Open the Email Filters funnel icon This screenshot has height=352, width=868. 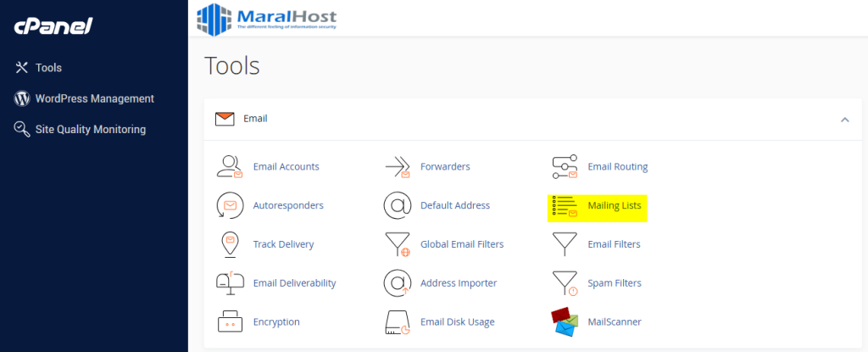(565, 244)
